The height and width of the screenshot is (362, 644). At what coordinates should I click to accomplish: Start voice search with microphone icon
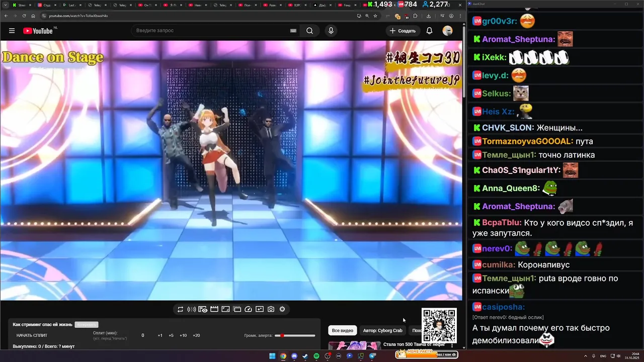click(331, 31)
